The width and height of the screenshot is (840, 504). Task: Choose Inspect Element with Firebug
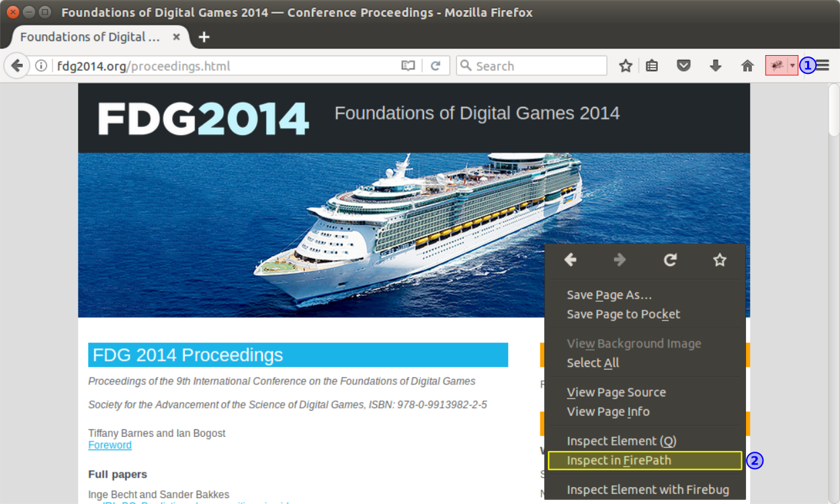[x=645, y=490]
